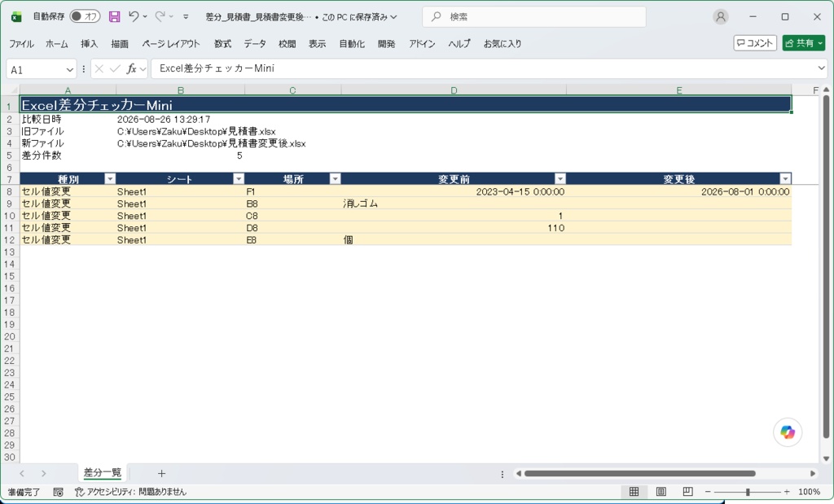Click the formula bar confirm checkmark
The height and width of the screenshot is (504, 834).
click(x=114, y=68)
